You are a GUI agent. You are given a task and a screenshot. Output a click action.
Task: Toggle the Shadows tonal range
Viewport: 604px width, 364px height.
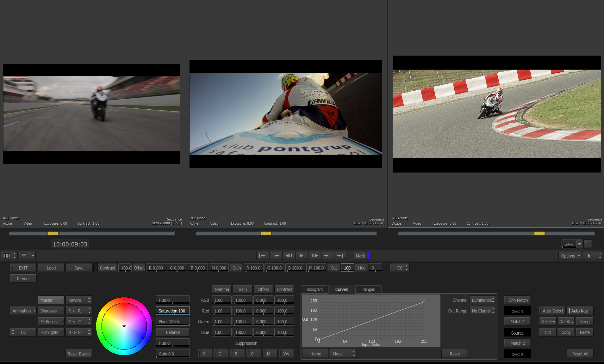(x=51, y=311)
